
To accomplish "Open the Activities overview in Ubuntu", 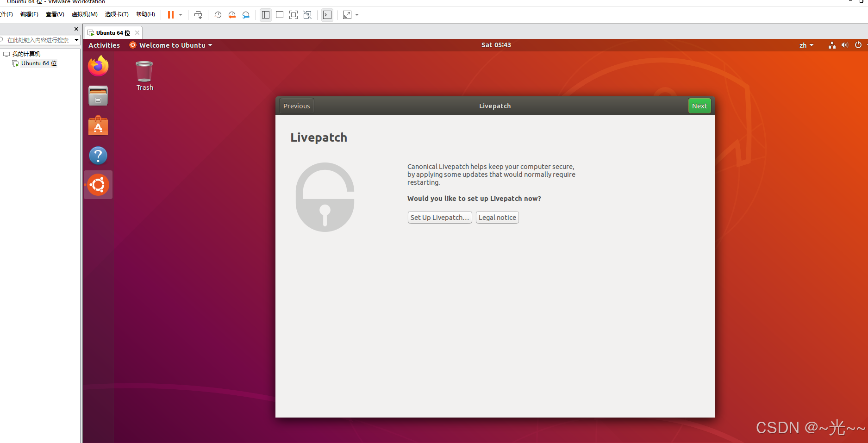I will tap(104, 45).
